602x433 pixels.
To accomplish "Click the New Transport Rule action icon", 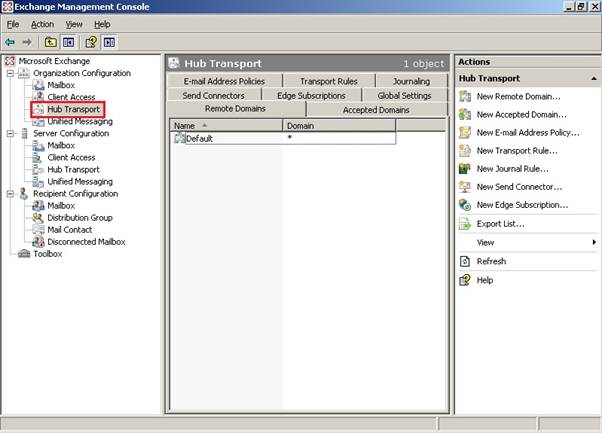I will point(465,150).
